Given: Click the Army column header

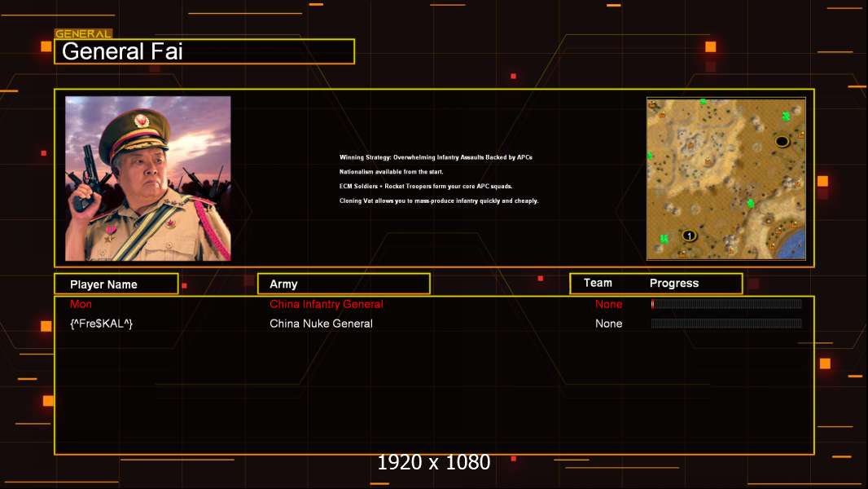Looking at the screenshot, I should (x=344, y=284).
